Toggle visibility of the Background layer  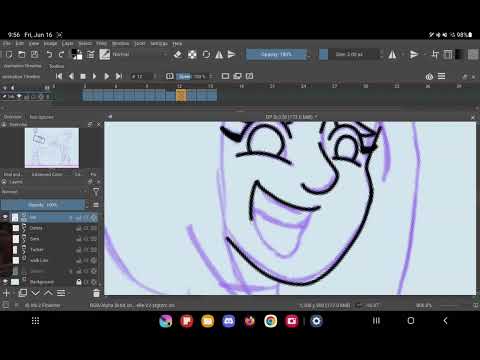[x=5, y=282]
